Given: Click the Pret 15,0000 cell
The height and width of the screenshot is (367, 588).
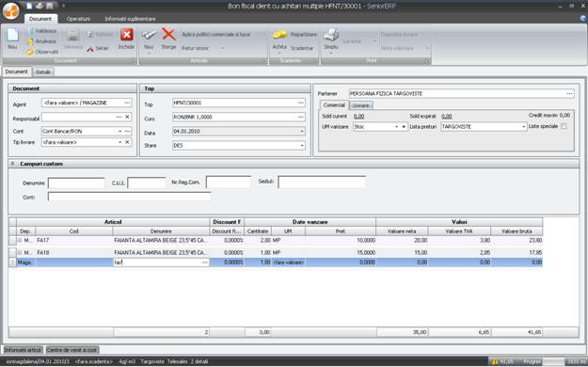Looking at the screenshot, I should [x=341, y=252].
